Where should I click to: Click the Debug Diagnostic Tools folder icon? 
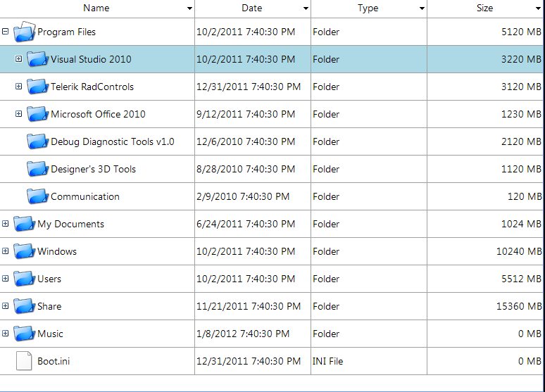(37, 141)
